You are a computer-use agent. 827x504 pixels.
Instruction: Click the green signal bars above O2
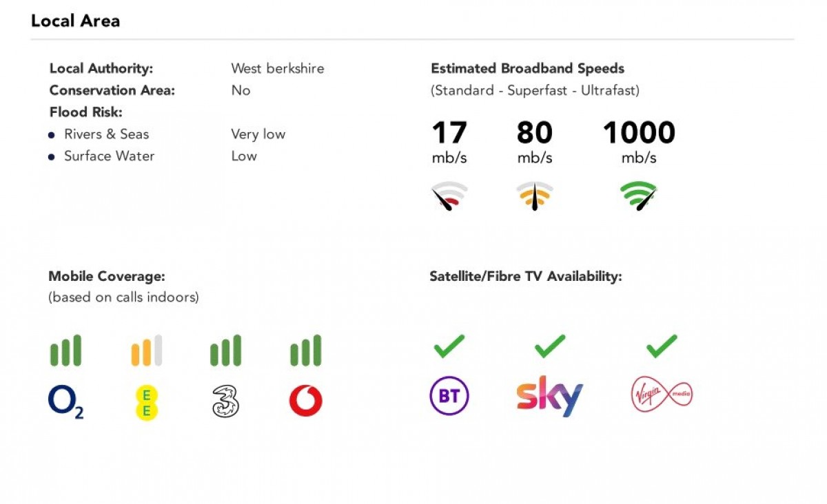click(65, 350)
